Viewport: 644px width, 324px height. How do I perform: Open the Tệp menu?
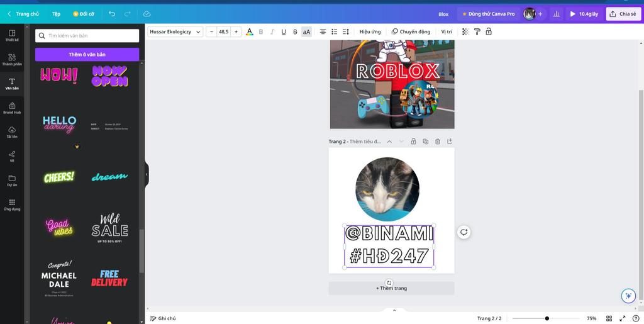coord(56,14)
